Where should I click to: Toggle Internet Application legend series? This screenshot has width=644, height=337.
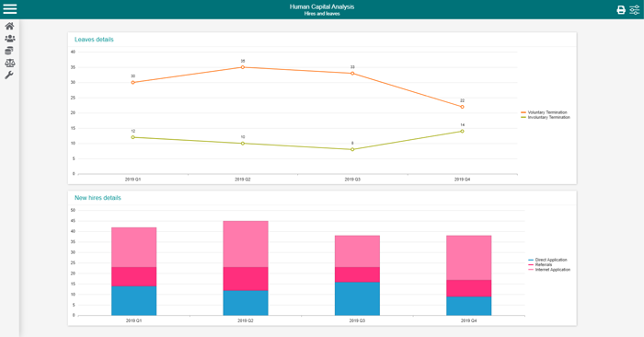(549, 270)
